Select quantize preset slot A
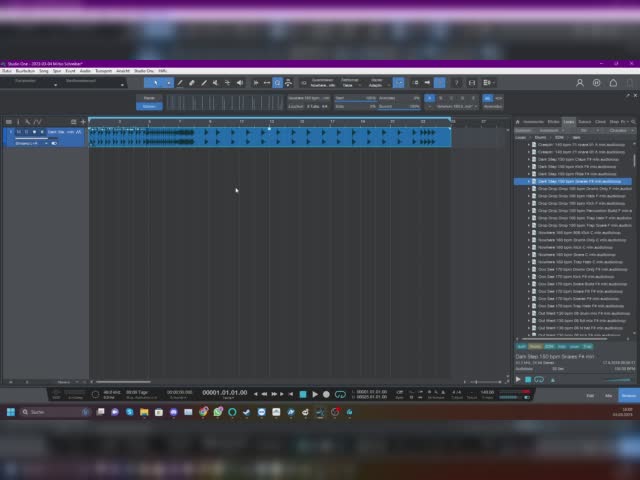 click(429, 98)
